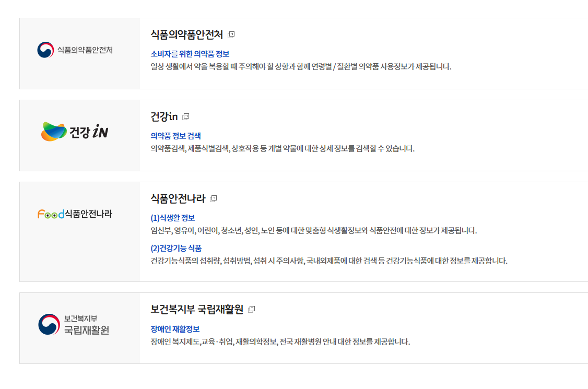588x389 pixels.
Task: Open the external link icon next to 건강in
Action: click(185, 116)
